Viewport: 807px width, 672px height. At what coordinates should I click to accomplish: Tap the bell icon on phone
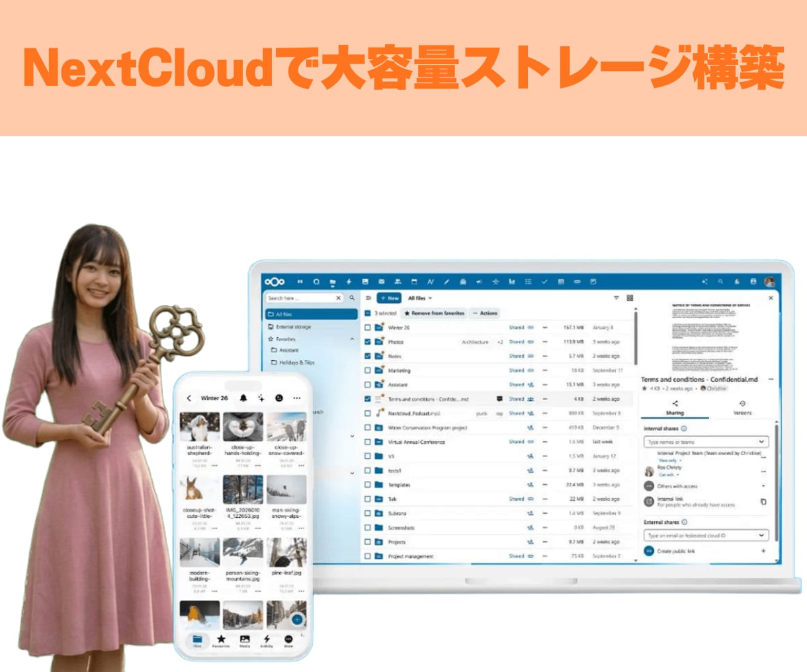pos(243,398)
